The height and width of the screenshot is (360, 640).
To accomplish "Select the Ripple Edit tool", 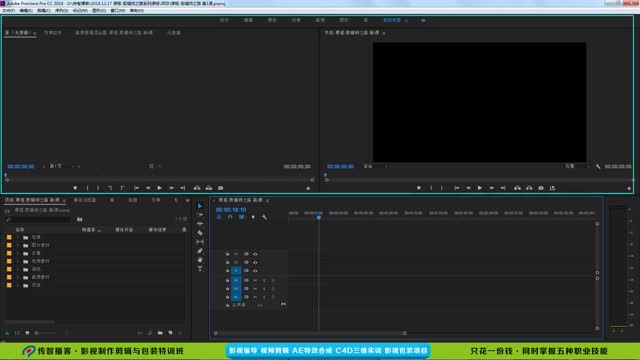I will (x=200, y=224).
